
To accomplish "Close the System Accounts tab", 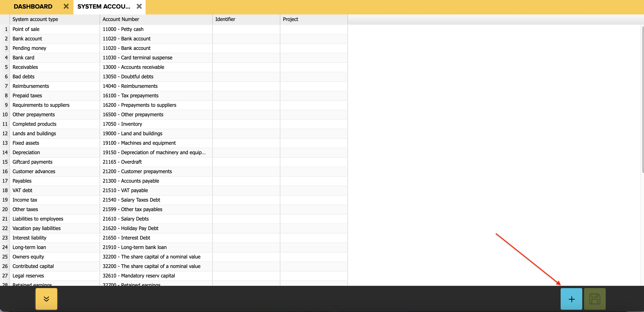I will (x=139, y=7).
